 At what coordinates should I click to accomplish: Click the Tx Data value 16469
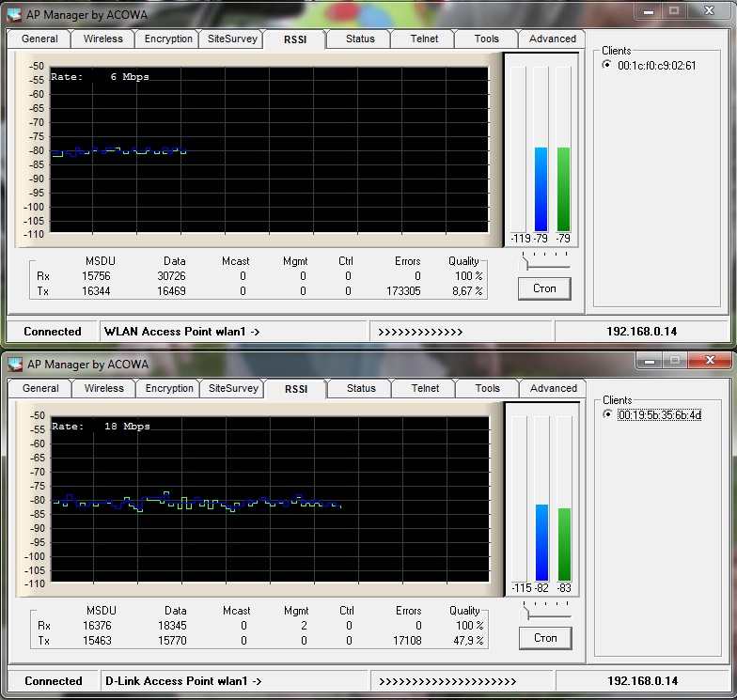(171, 291)
